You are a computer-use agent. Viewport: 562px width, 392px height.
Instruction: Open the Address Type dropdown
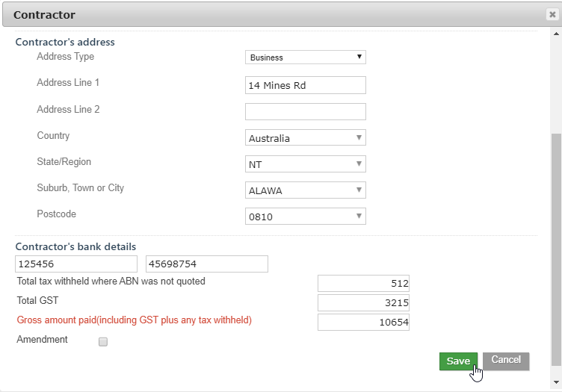click(x=305, y=57)
